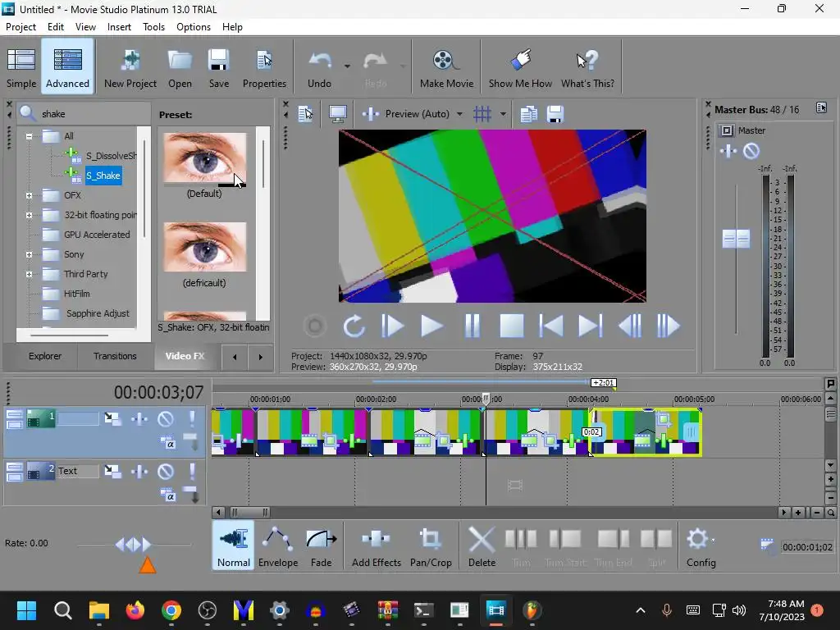Mute video track 1
Screen dimensions: 840x630
tap(166, 419)
